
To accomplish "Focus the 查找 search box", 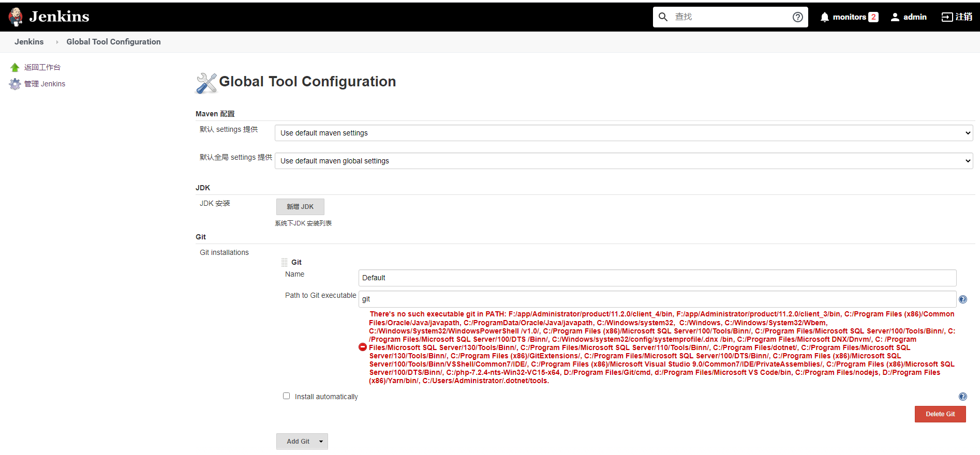I will pos(730,17).
